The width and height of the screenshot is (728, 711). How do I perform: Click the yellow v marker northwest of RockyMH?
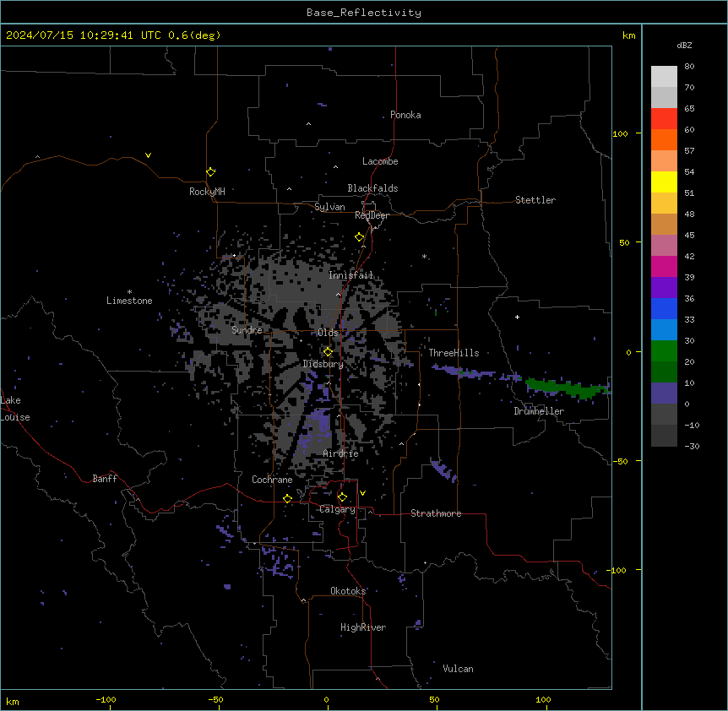pyautogui.click(x=148, y=155)
